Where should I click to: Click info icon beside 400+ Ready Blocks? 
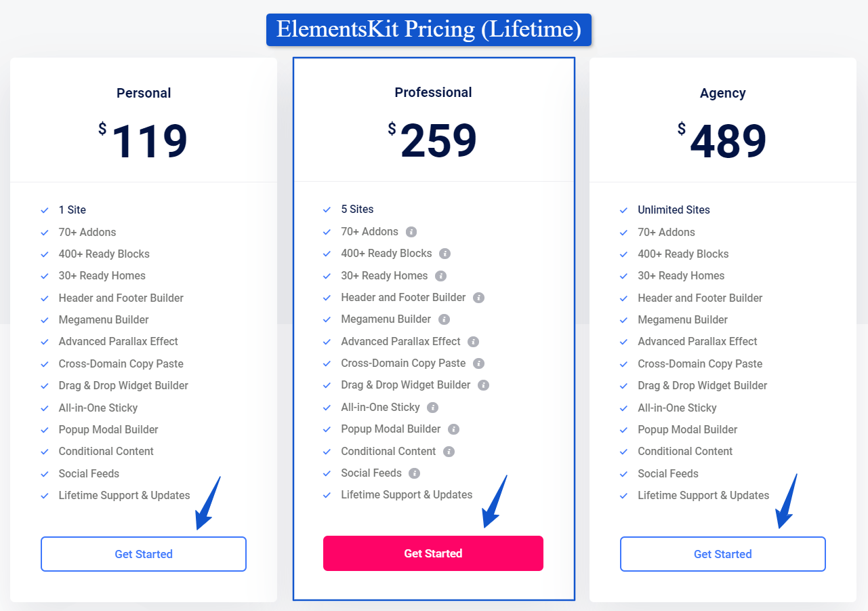pyautogui.click(x=445, y=254)
